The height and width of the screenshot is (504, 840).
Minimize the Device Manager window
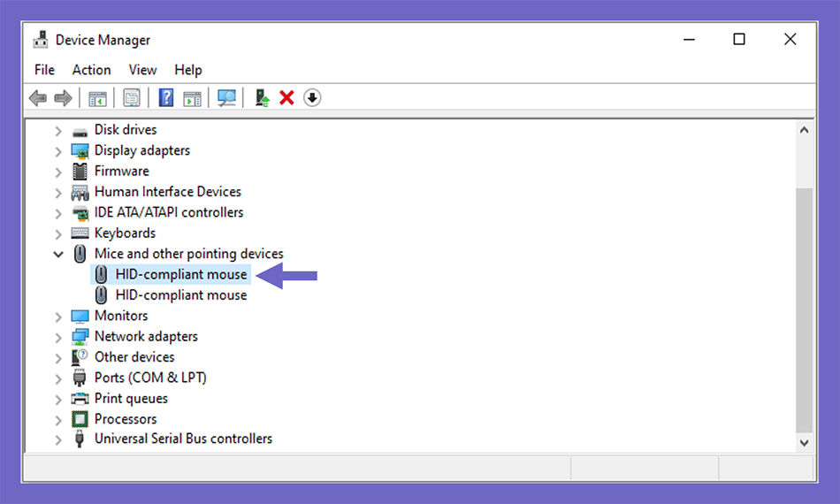689,40
